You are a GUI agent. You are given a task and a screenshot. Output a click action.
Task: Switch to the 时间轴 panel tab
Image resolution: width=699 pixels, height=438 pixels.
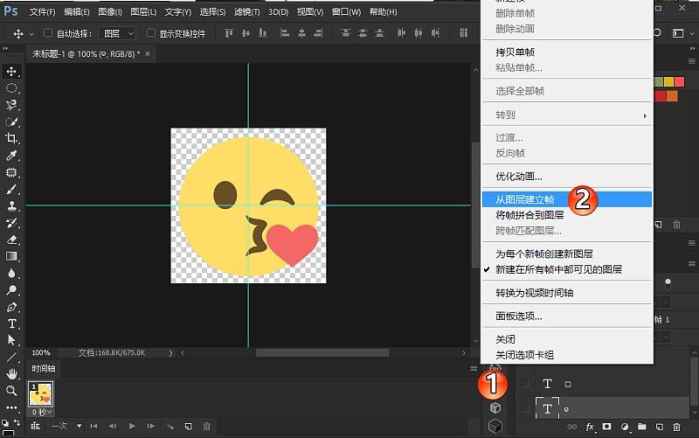click(x=43, y=368)
